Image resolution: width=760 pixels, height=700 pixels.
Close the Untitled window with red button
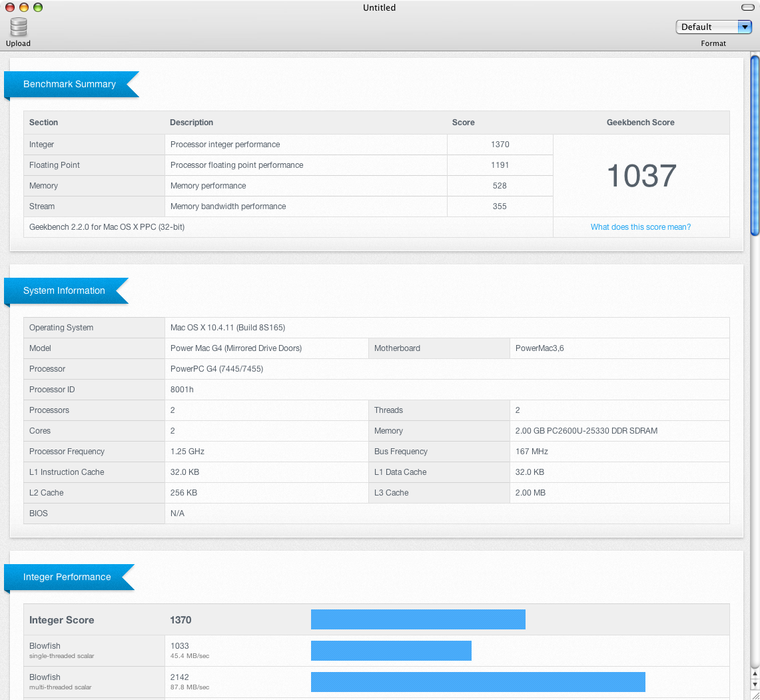click(x=9, y=7)
